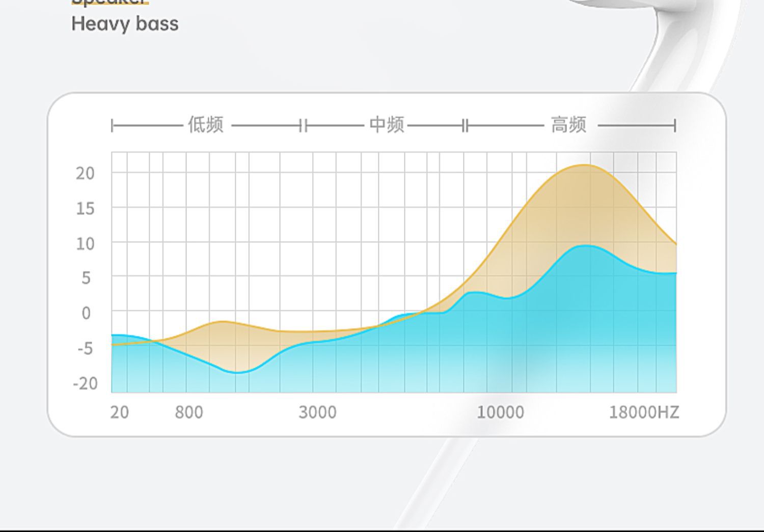Click the 5 value on the vertical axis
764x532 pixels.
point(86,278)
